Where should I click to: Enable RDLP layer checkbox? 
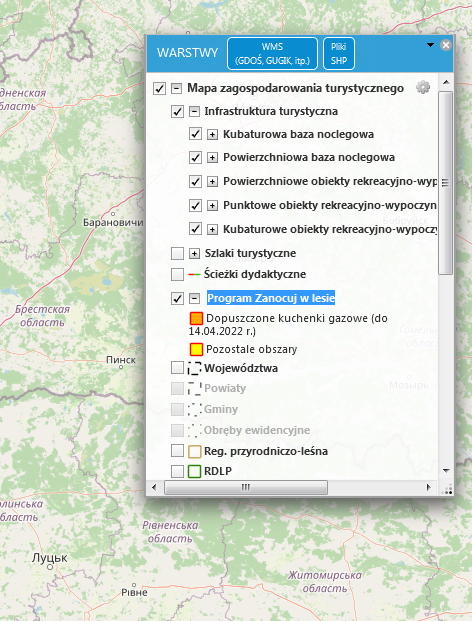point(177,471)
